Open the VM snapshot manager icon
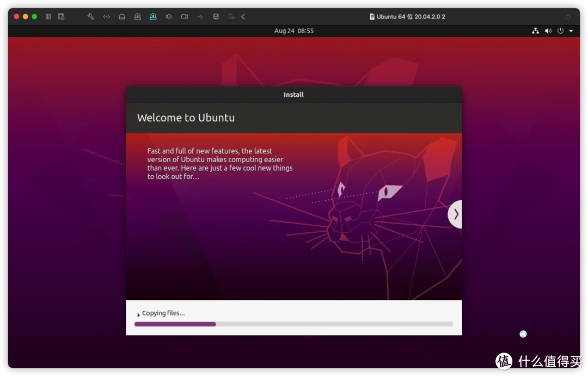 coord(61,17)
